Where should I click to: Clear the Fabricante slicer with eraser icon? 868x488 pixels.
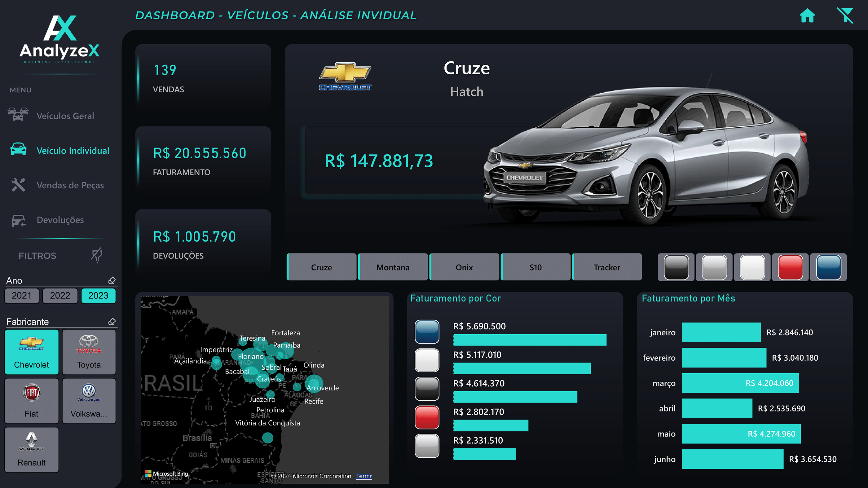pyautogui.click(x=112, y=321)
